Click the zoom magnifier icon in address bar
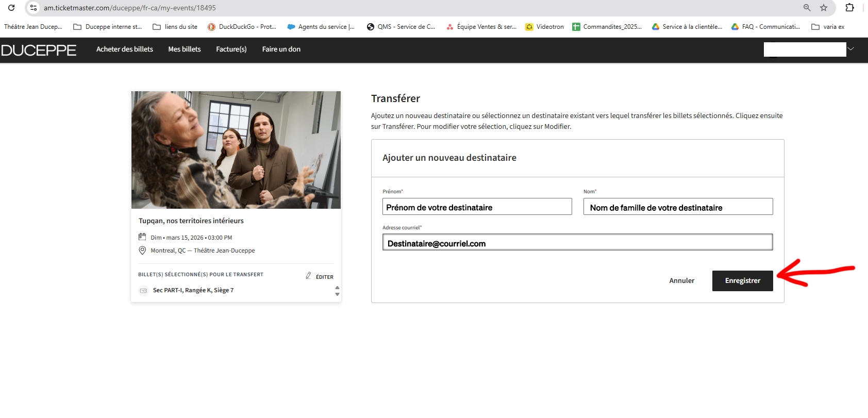The height and width of the screenshot is (418, 868). pos(807,8)
